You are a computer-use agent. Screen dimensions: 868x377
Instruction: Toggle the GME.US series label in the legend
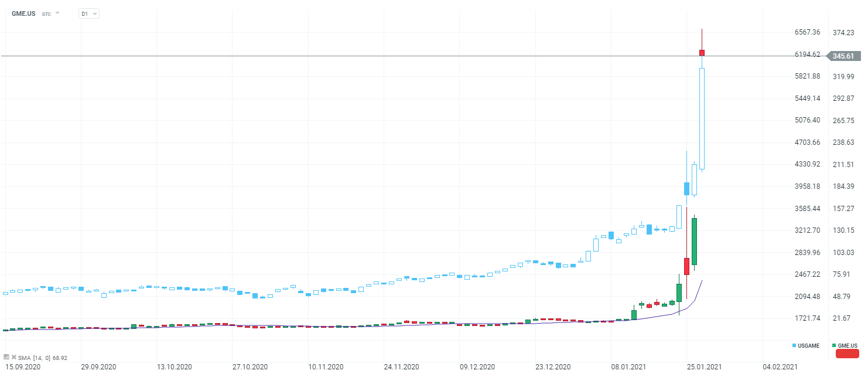[x=848, y=346]
